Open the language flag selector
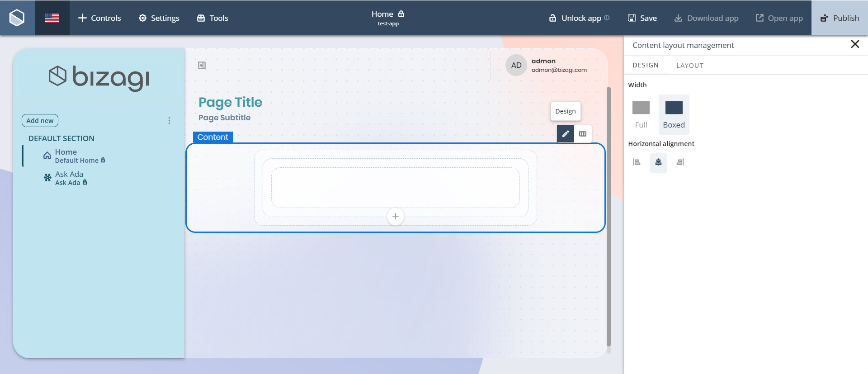868x374 pixels. 52,18
